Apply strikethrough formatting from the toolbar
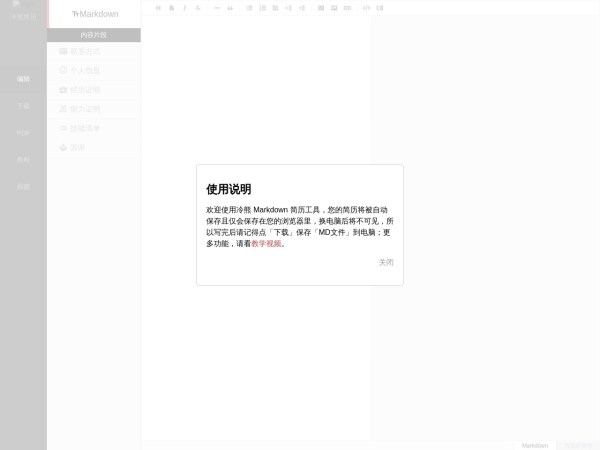The height and width of the screenshot is (450, 600). 197,7
